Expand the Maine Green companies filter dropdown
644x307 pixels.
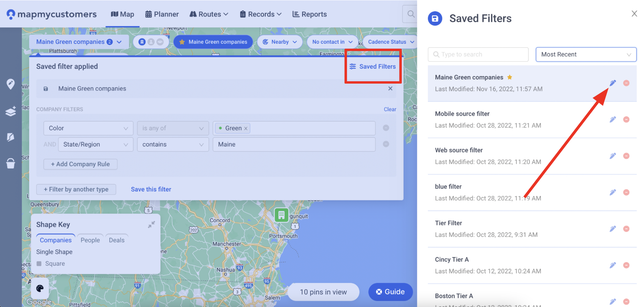[79, 42]
